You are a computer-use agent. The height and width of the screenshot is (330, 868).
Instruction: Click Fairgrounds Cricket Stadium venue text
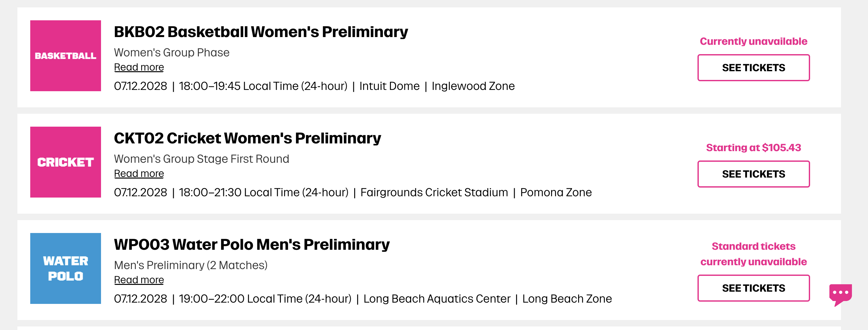[434, 192]
